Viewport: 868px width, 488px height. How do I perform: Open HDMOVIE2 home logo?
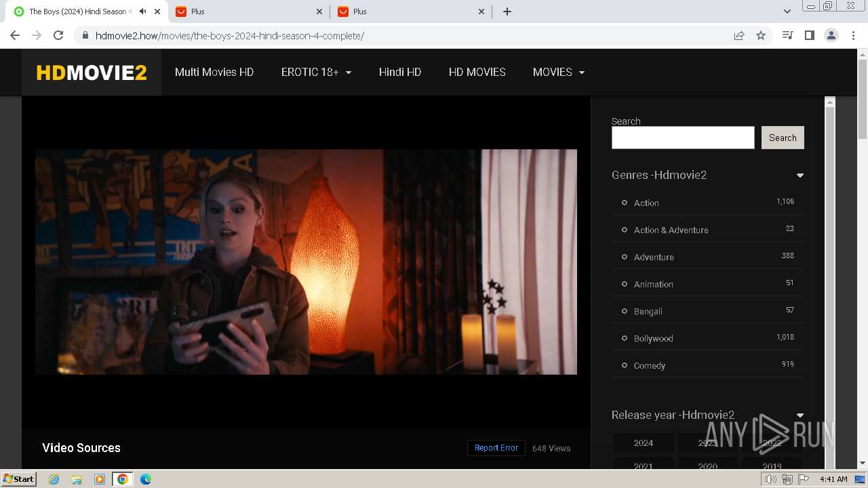(92, 73)
